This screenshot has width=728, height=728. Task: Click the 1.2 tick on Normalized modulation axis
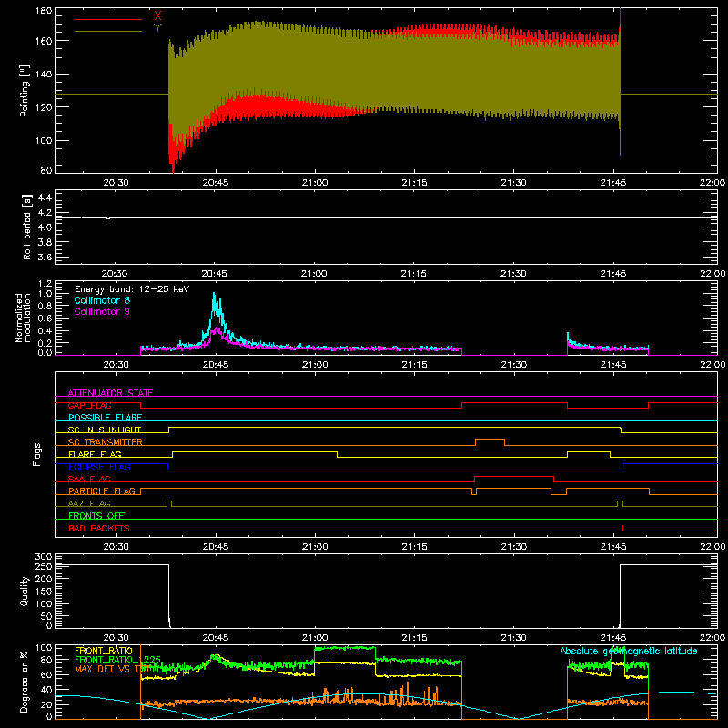[x=45, y=284]
